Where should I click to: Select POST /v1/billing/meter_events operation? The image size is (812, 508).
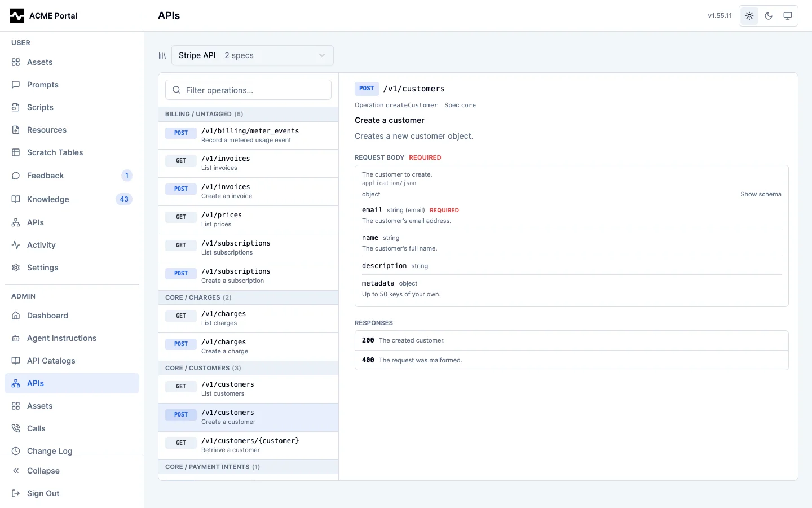[248, 135]
